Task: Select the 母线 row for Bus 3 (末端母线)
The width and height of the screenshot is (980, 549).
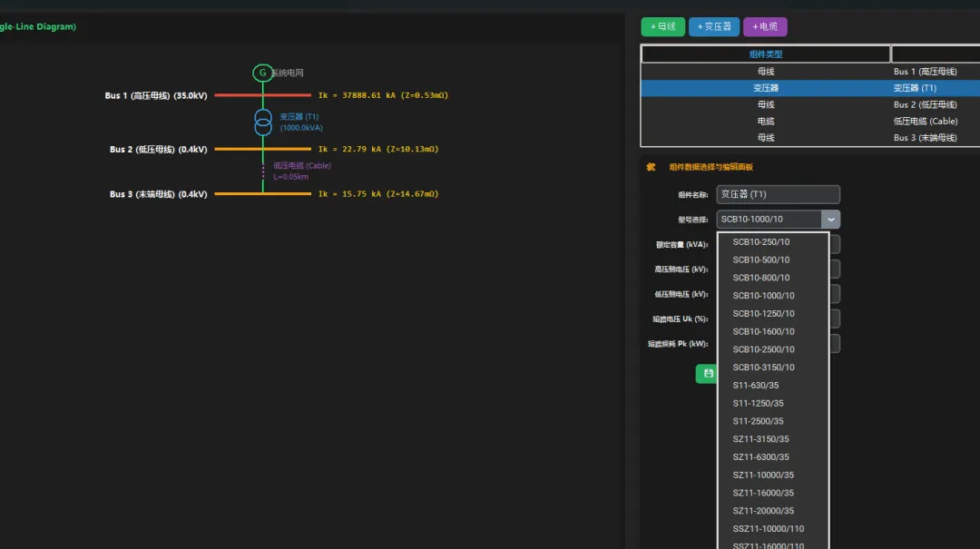Action: (x=810, y=138)
